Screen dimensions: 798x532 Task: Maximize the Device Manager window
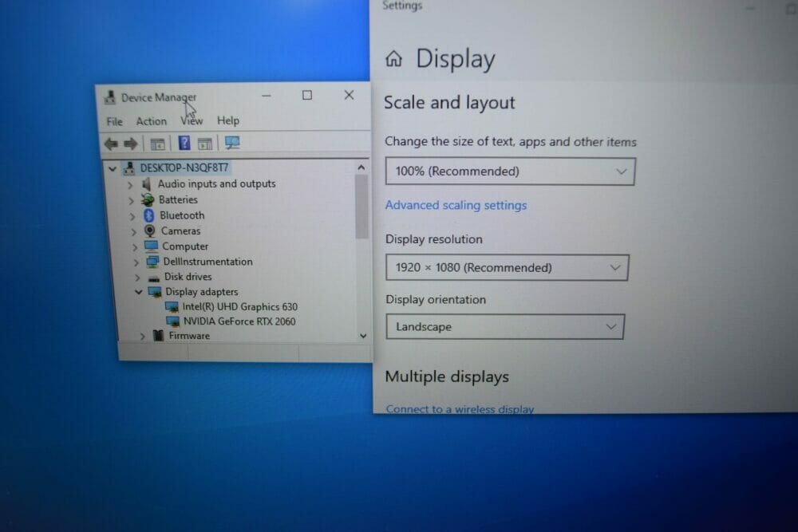tap(307, 95)
